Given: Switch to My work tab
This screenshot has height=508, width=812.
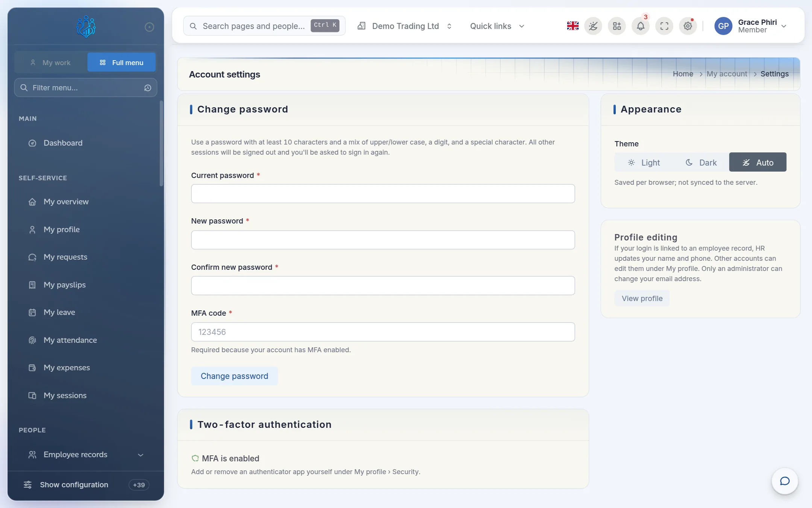Looking at the screenshot, I should (51, 62).
